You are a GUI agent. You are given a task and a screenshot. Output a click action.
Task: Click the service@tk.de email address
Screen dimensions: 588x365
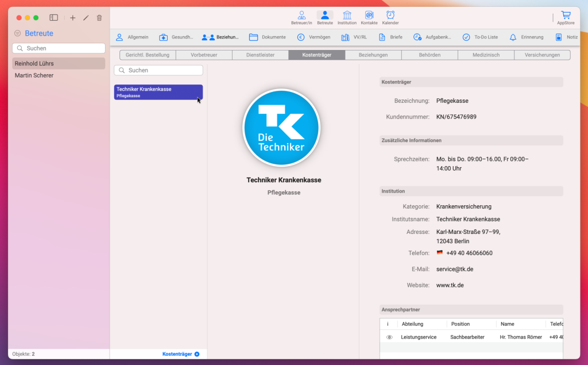455,269
